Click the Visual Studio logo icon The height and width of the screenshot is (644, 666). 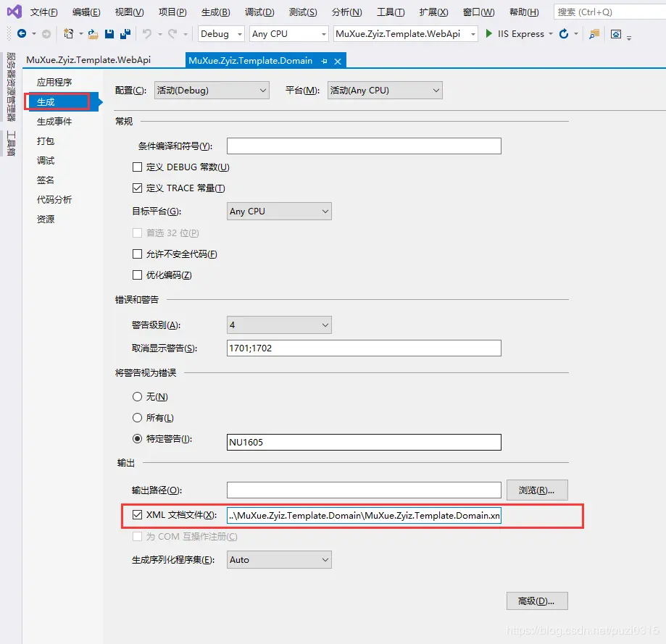tap(14, 12)
